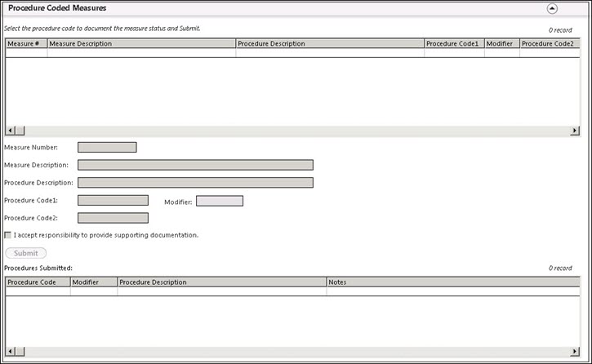Sort measures table by Measure Description header
The width and height of the screenshot is (592, 364).
[141, 43]
